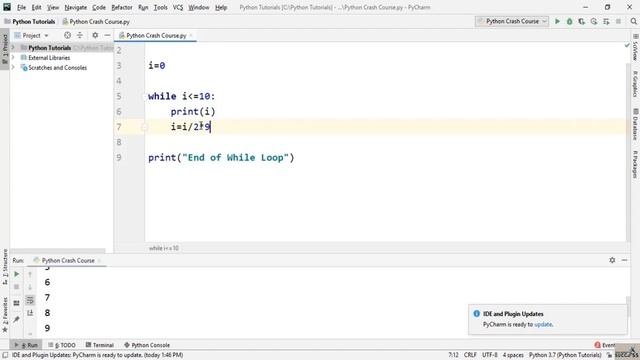Click the lock icon in status bar
640x360 pixels.
[x=609, y=355]
